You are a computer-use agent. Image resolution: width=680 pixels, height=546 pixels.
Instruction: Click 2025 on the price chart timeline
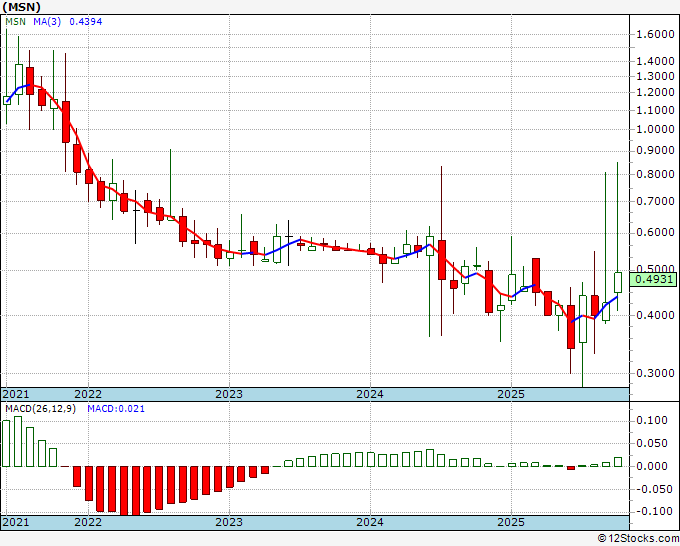[x=511, y=394]
